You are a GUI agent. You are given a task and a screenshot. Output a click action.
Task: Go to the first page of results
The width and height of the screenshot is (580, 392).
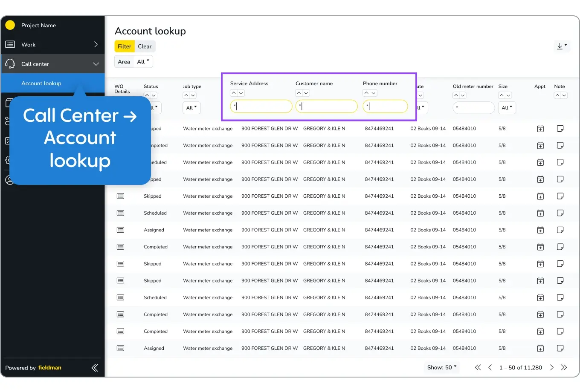pos(478,367)
